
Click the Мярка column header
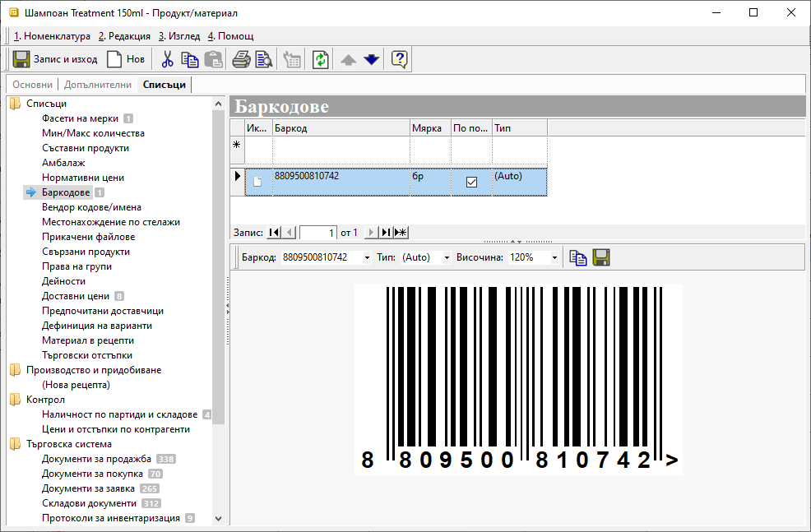coord(430,128)
